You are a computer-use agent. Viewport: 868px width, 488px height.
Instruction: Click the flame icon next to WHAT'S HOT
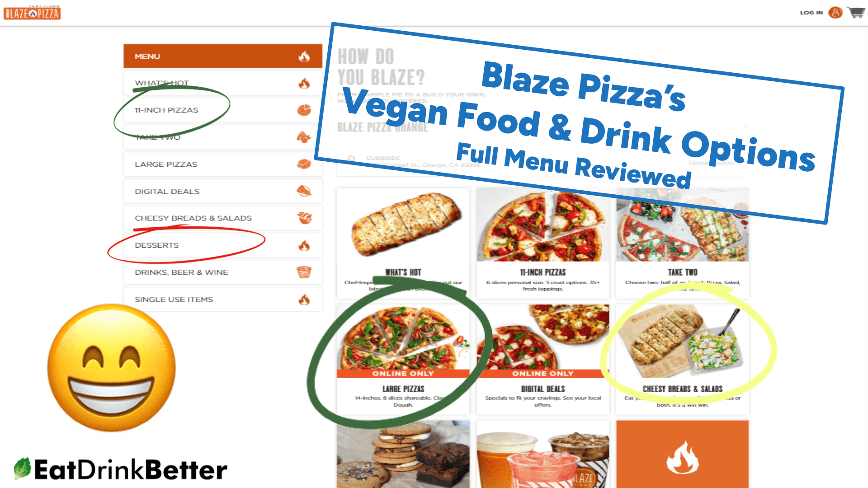coord(304,82)
